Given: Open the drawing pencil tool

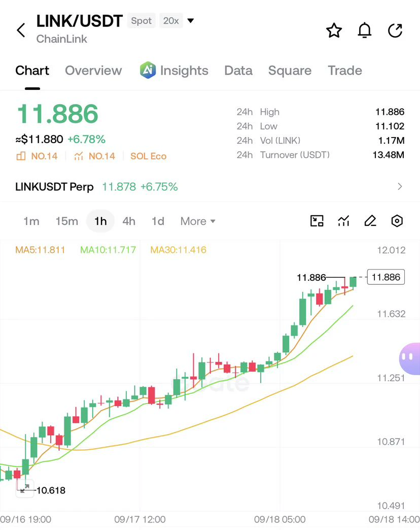Looking at the screenshot, I should click(x=370, y=221).
